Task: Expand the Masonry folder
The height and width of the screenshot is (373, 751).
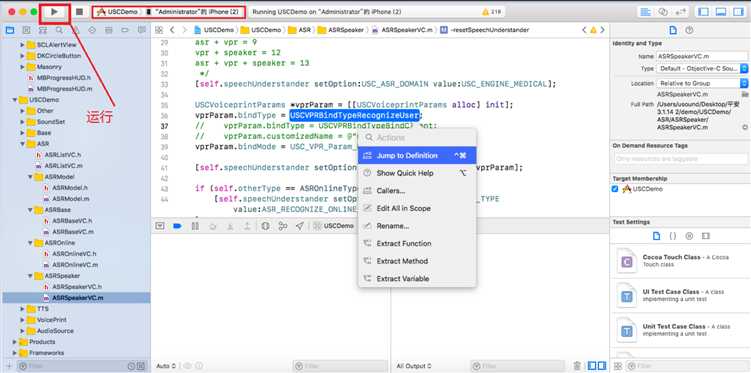Action: tap(22, 67)
